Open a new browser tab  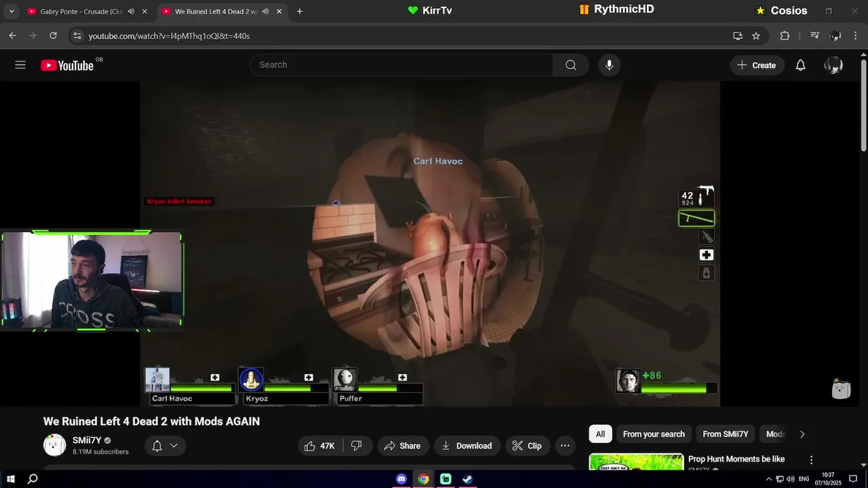point(300,12)
